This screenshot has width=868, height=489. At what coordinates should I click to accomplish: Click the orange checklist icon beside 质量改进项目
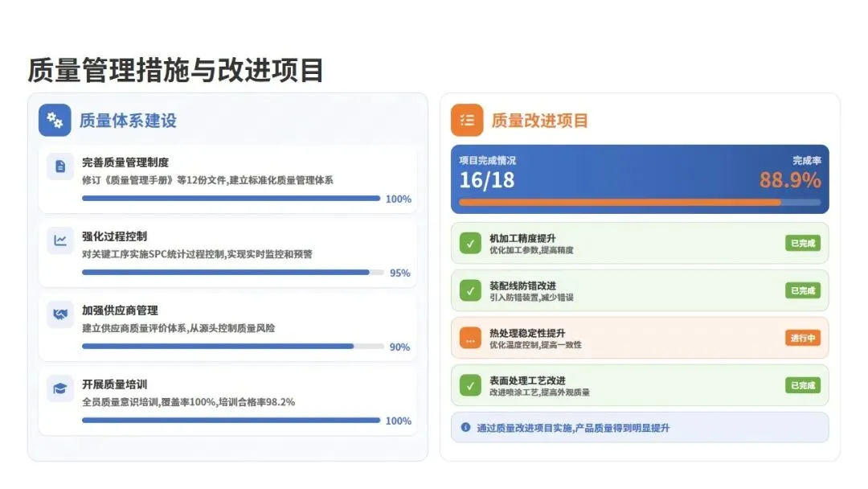[467, 121]
